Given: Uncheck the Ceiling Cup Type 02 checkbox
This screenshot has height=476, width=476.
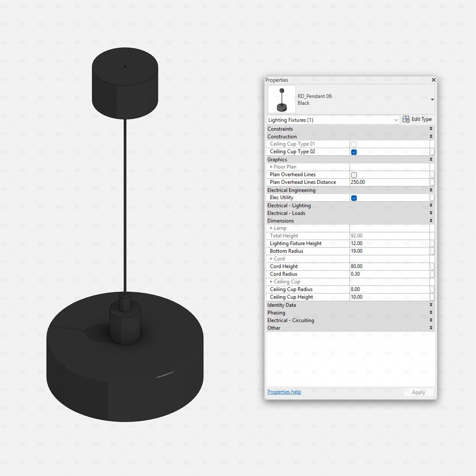Looking at the screenshot, I should click(x=354, y=152).
